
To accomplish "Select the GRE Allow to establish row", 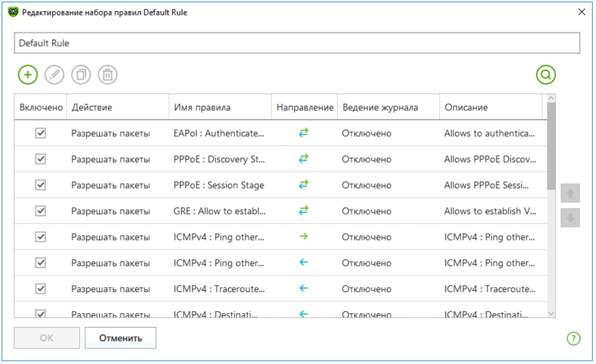I will coord(219,211).
